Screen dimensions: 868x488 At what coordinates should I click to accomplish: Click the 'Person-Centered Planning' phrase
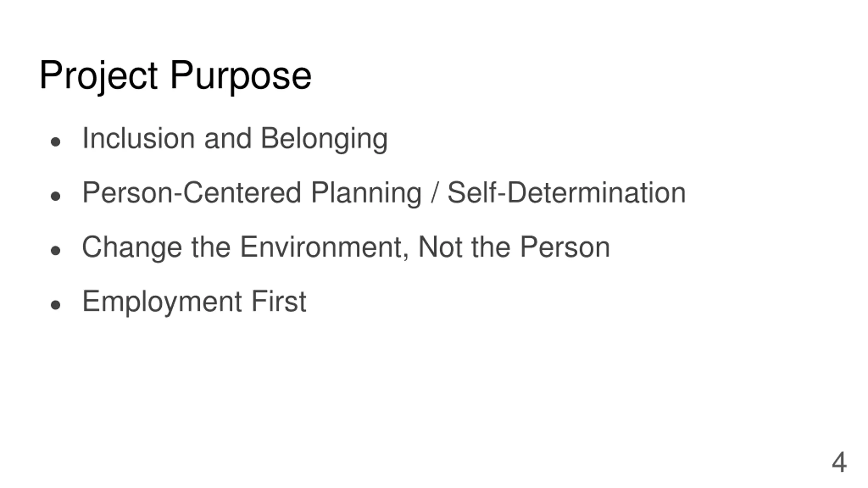click(252, 193)
